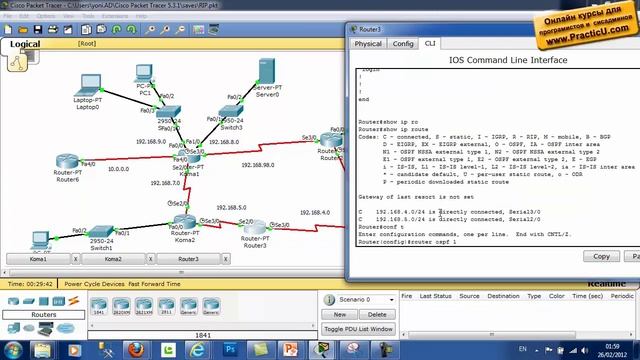Image resolution: width=640 pixels, height=360 pixels.
Task: Open the Extensions menu
Action: [x=115, y=16]
